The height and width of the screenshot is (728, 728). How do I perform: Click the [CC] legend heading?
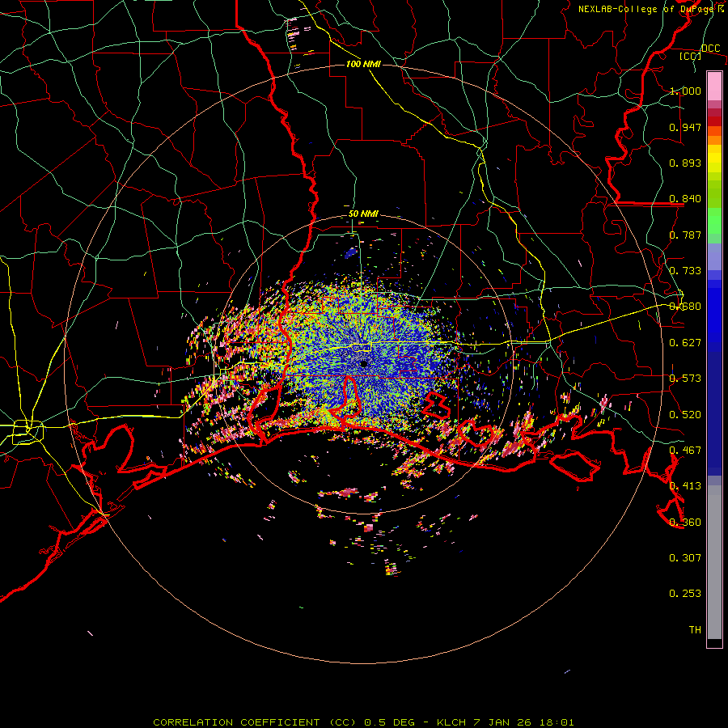click(x=691, y=56)
